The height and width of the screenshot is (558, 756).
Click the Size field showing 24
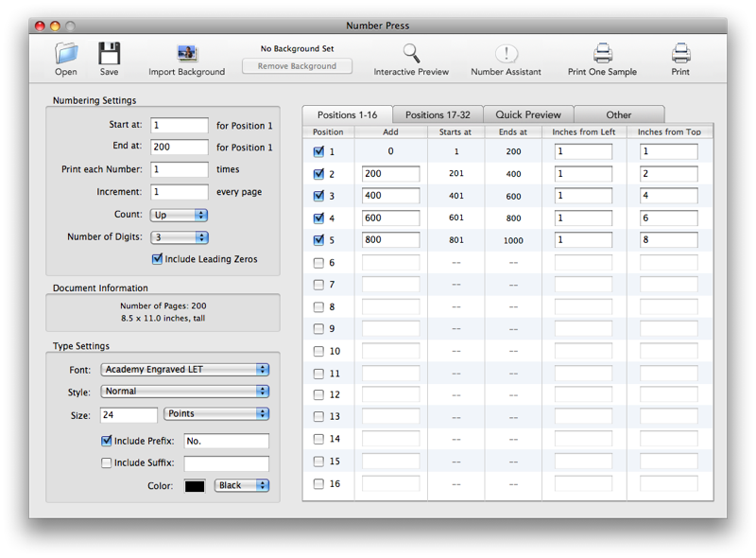point(129,415)
